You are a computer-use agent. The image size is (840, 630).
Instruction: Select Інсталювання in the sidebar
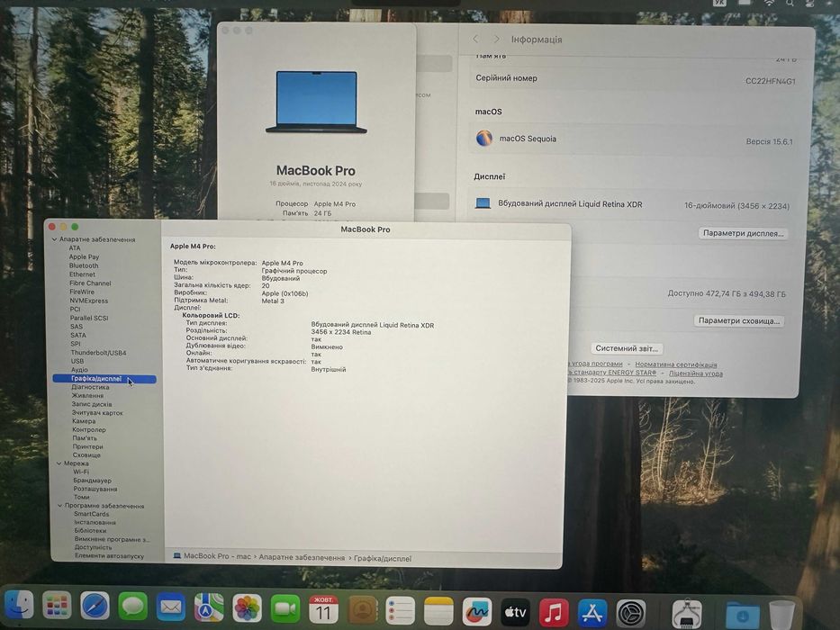pos(95,522)
